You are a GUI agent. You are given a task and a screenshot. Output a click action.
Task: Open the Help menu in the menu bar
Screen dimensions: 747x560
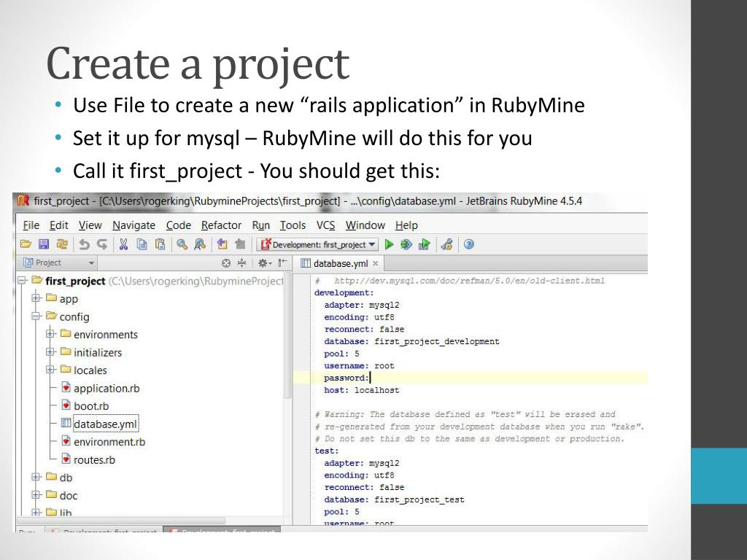[406, 225]
